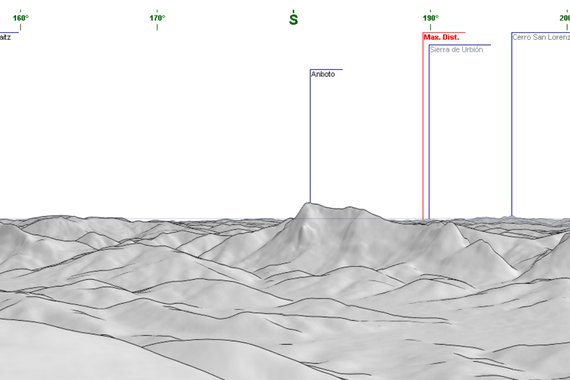Click the 170° bearing marker
The image size is (570, 380).
click(x=157, y=18)
